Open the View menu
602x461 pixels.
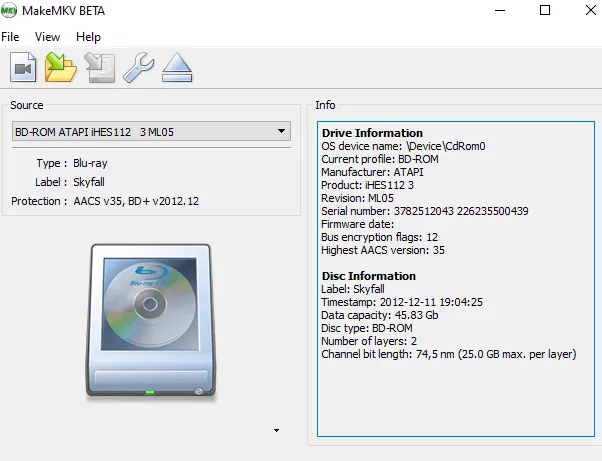47,37
